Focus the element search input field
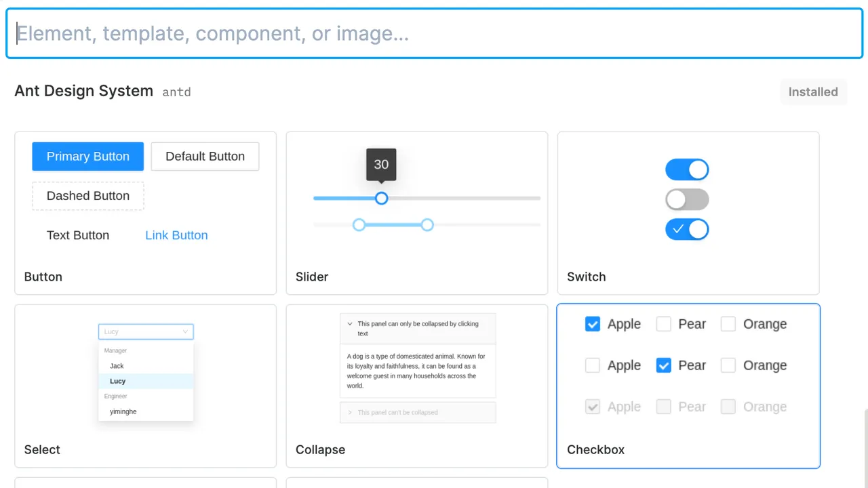The width and height of the screenshot is (868, 488). click(434, 33)
